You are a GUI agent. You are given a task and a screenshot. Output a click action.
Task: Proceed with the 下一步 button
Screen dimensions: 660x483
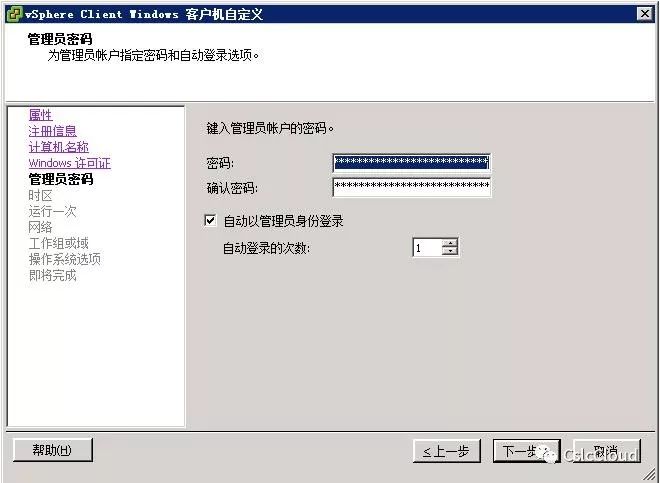527,451
